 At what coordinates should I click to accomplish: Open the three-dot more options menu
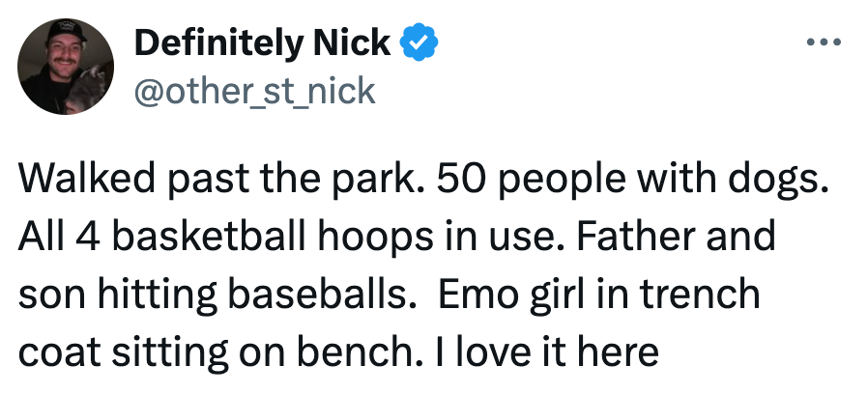[x=824, y=42]
